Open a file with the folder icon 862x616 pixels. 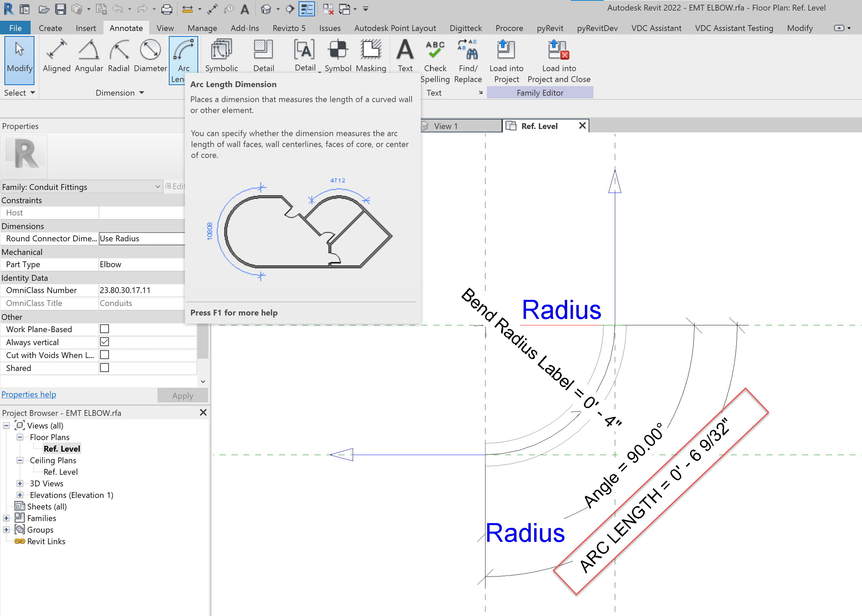click(44, 9)
